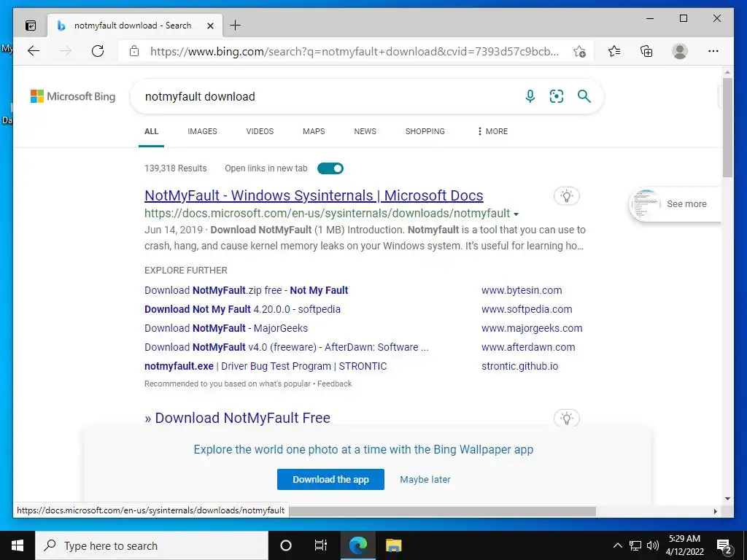View site information lock icon
This screenshot has width=747, height=560.
[x=134, y=51]
